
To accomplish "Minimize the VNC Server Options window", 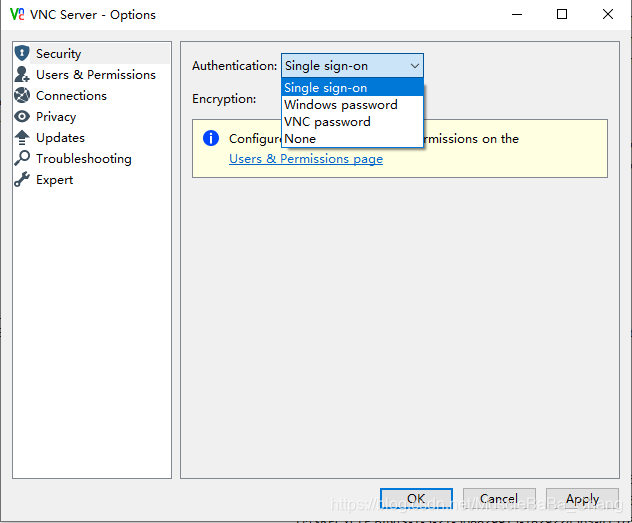I will tap(517, 15).
